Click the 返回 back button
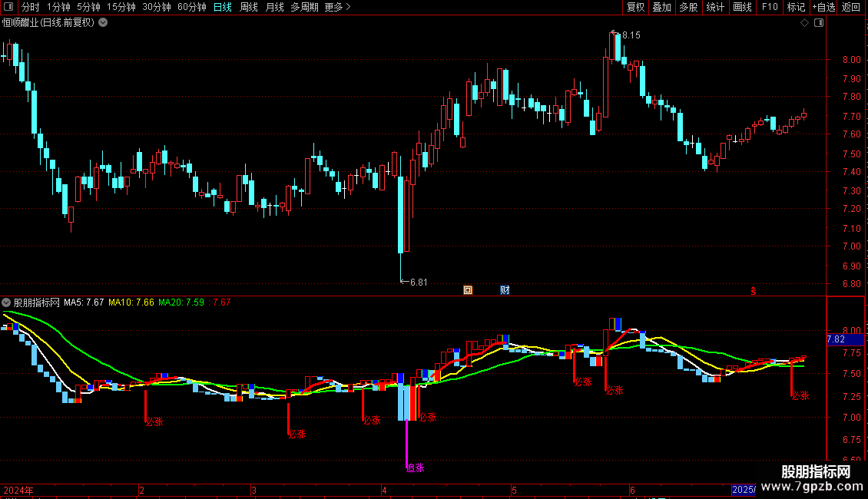This screenshot has height=499, width=868. click(x=851, y=7)
